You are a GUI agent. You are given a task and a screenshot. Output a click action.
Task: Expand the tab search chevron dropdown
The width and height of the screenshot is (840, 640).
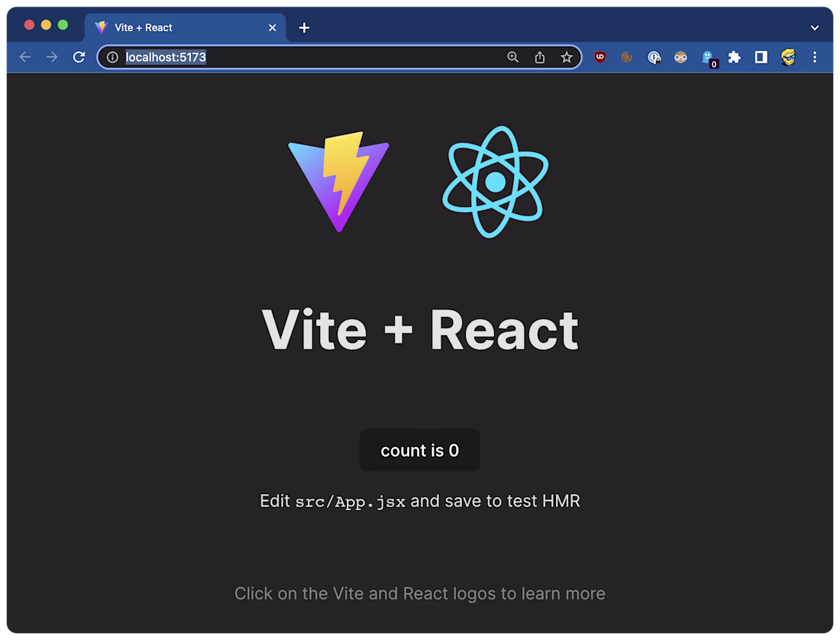(x=814, y=27)
